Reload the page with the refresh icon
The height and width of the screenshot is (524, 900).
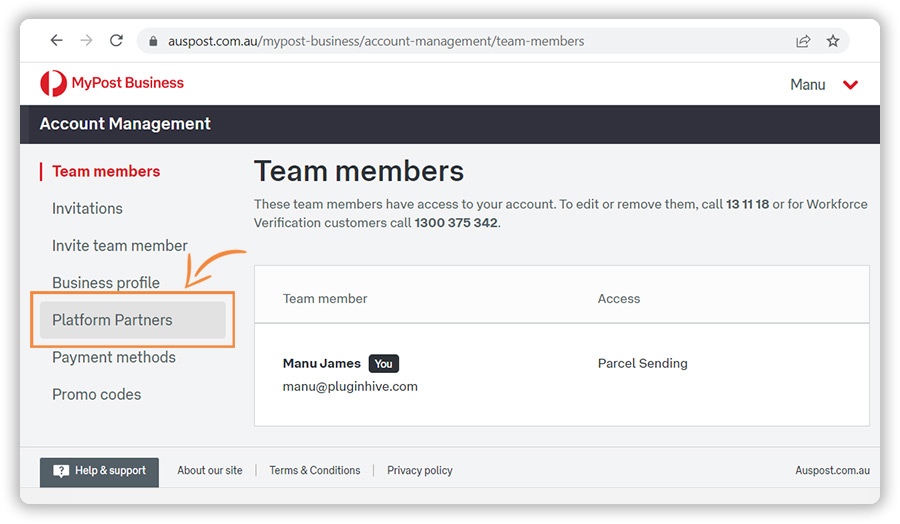click(x=117, y=40)
